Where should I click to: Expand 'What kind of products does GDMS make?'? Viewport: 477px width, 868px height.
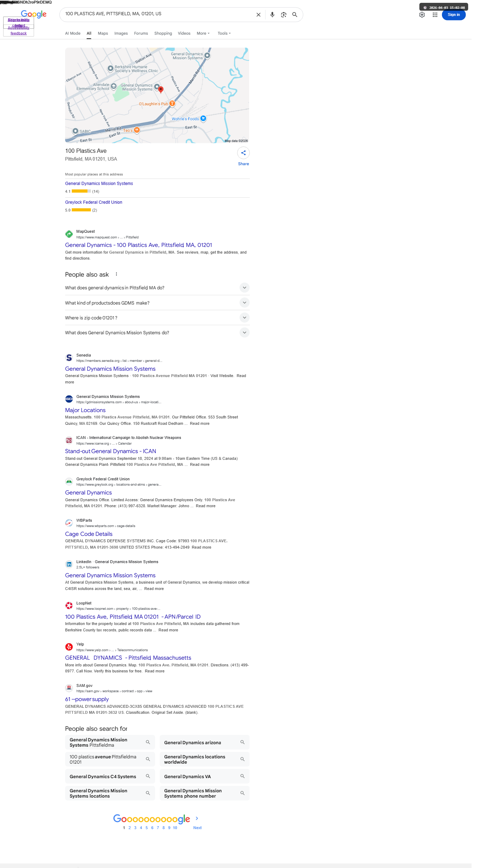coord(157,303)
